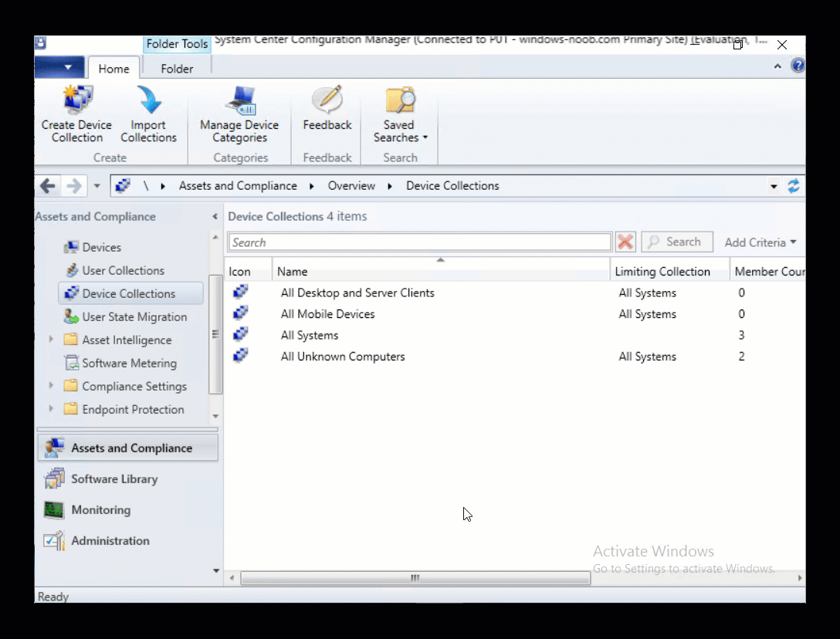Screen dimensions: 840x639
Task: Collapse the Assets and Compliance pane
Action: [x=215, y=216]
